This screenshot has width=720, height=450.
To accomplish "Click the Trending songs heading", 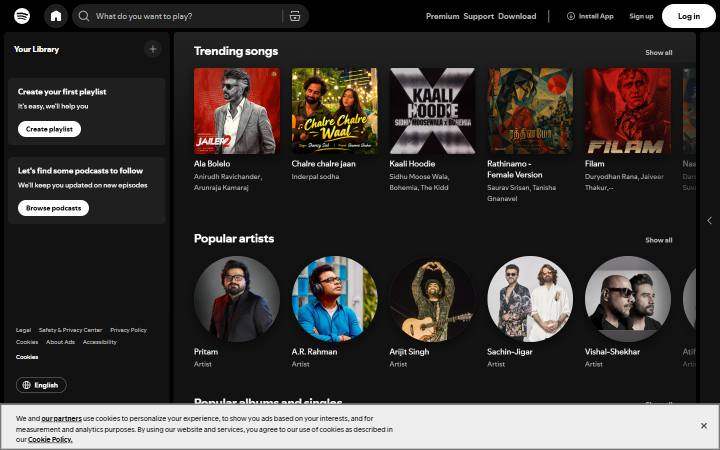I will pos(236,51).
